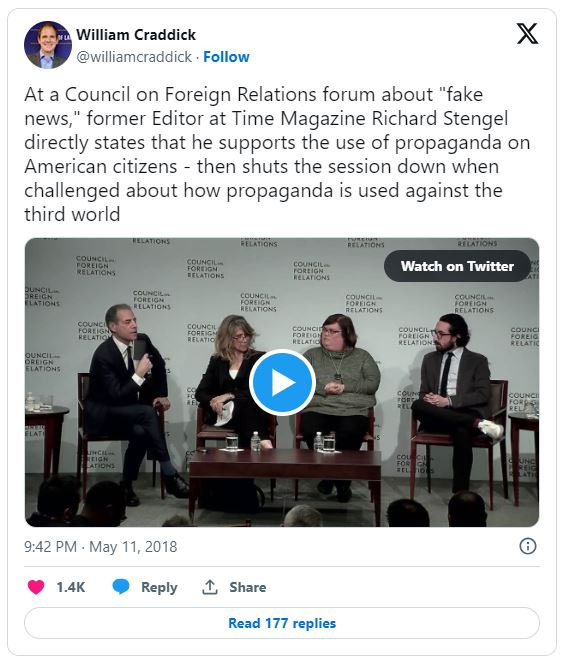This screenshot has height=661, width=564.
Task: Open the 9:42 PM May 11, 2018 timestamp
Action: point(101,547)
